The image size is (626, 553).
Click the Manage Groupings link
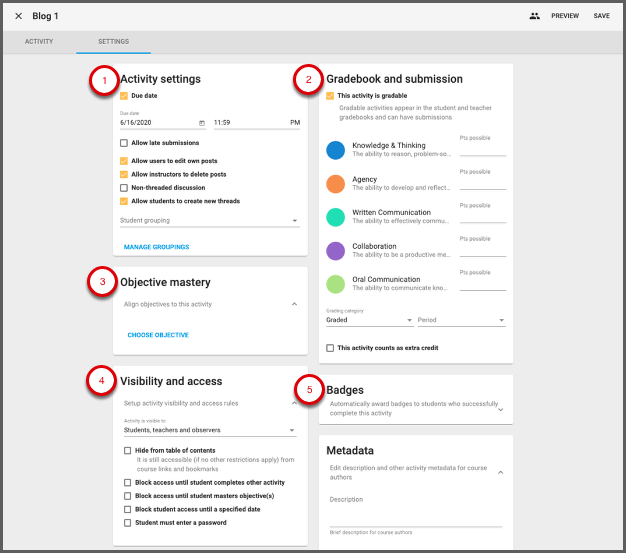pos(156,246)
